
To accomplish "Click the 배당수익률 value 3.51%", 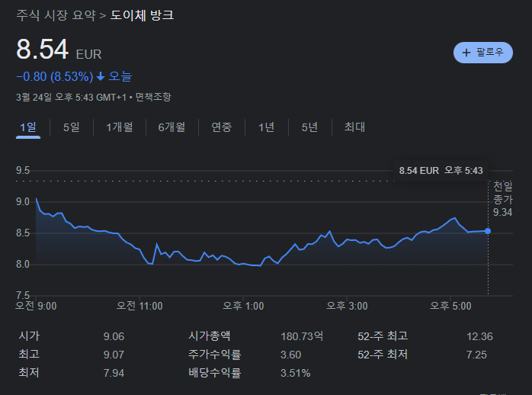I will [296, 374].
